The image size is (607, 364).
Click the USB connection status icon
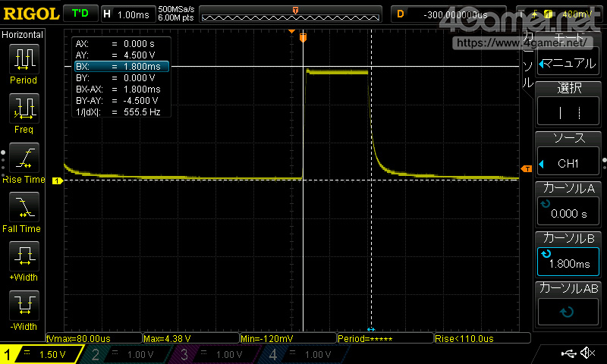[x=568, y=353]
